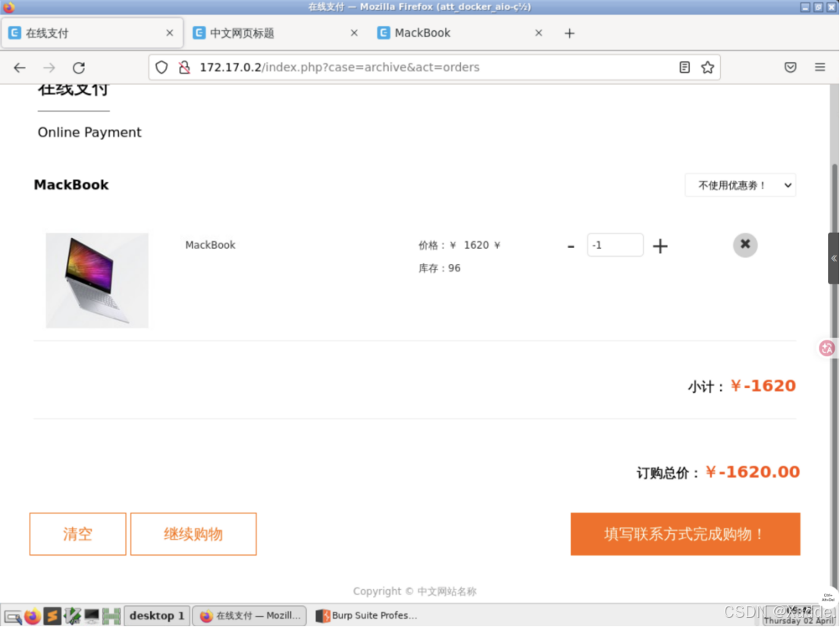Increase quantity with the plus button

660,246
